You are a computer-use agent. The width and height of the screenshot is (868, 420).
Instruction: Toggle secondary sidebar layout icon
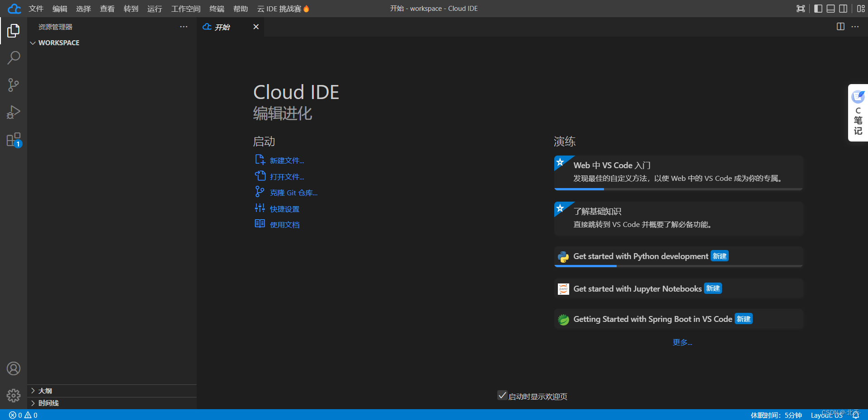click(x=843, y=9)
